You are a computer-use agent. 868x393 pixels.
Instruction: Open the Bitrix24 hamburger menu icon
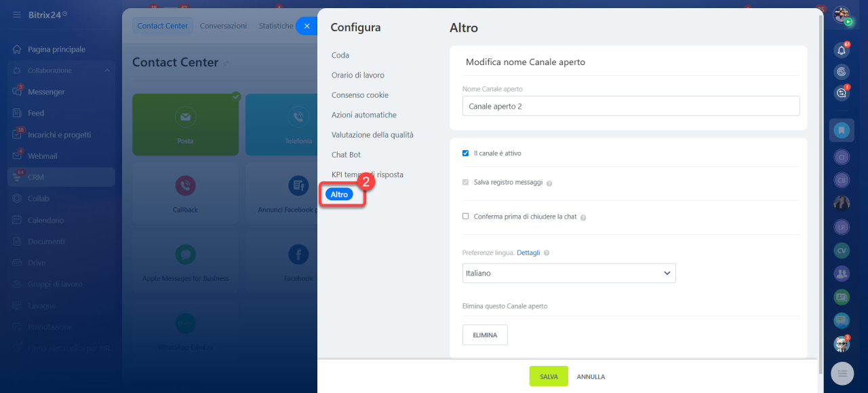click(16, 14)
